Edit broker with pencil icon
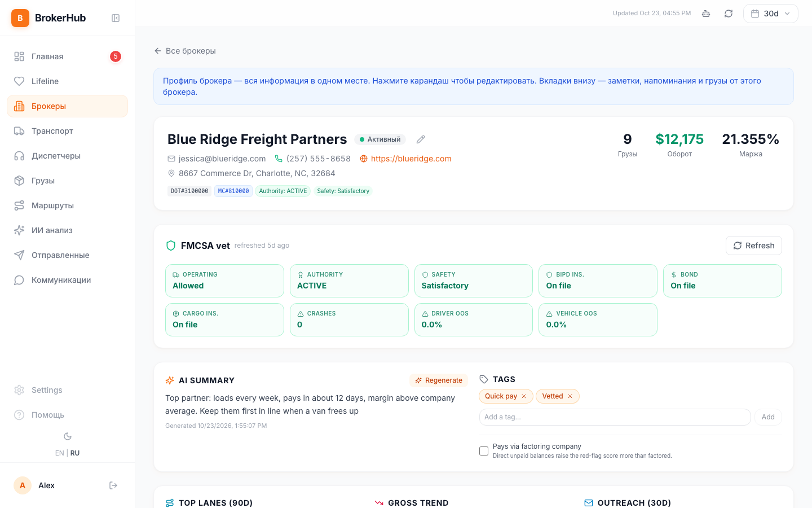Viewport: 812px width, 508px height. 421,139
